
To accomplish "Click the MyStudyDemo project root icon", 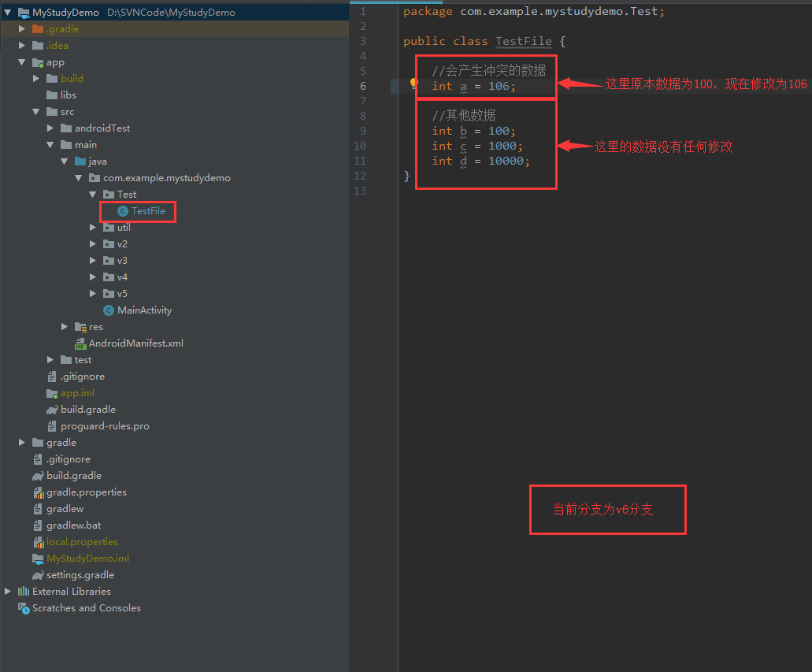I will [24, 13].
